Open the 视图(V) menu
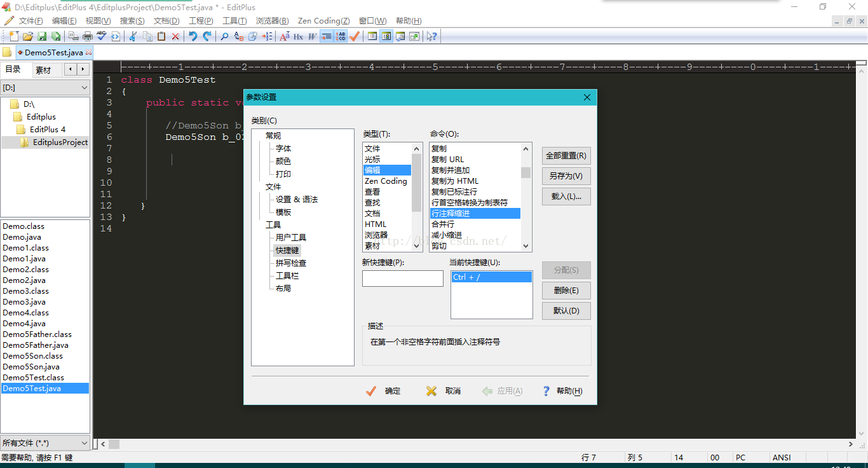 [x=98, y=21]
